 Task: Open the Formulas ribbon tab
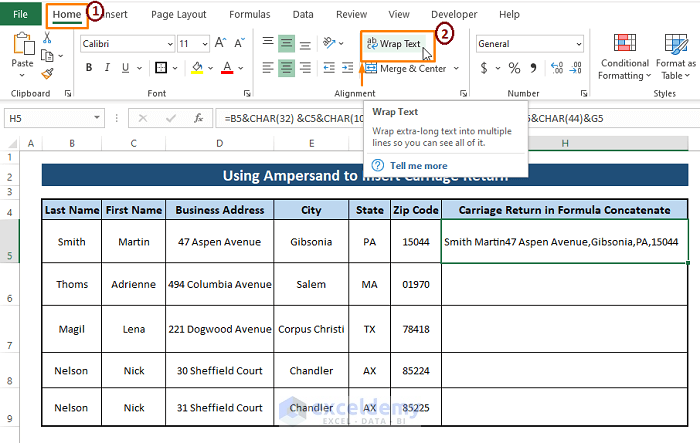coord(249,15)
